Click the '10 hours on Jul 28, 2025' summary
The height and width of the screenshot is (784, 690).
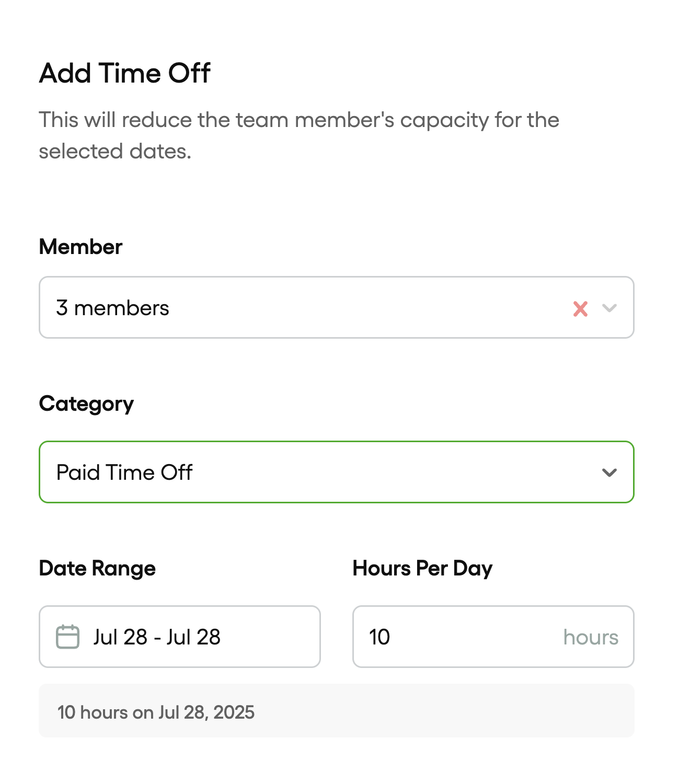156,712
